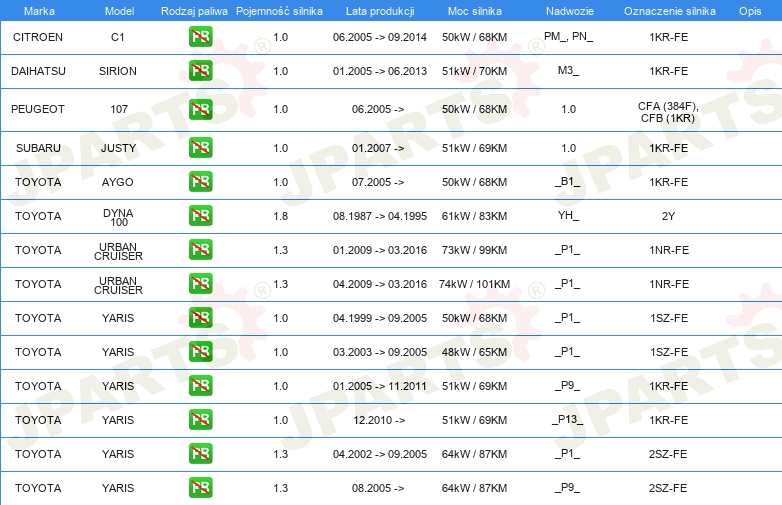Click the Opis column header
The width and height of the screenshot is (782, 505).
click(750, 11)
